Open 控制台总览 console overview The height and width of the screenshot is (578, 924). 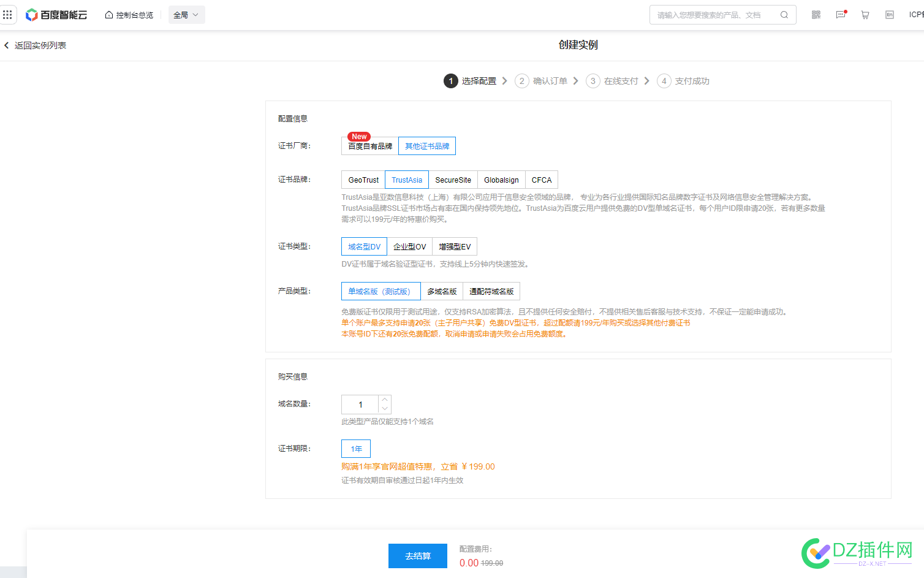pos(129,15)
